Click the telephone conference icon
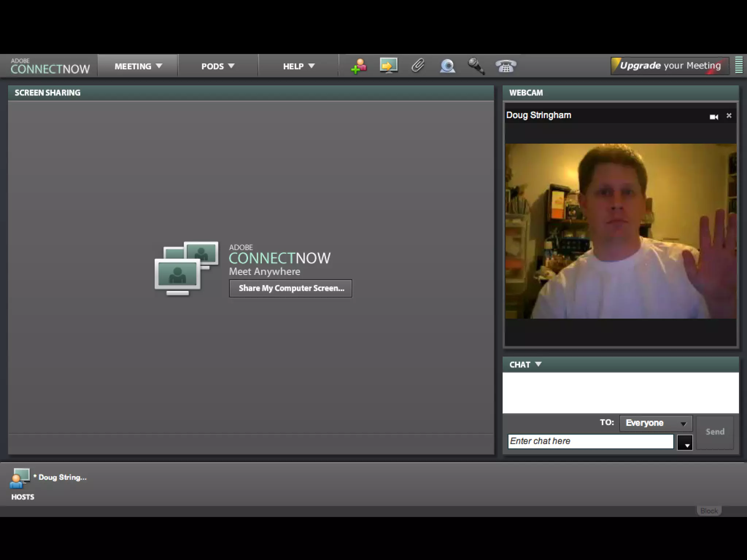 [x=506, y=66]
